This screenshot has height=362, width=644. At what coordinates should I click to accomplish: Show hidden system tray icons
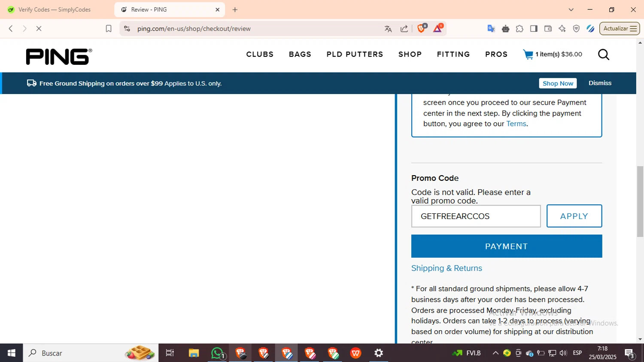click(495, 353)
